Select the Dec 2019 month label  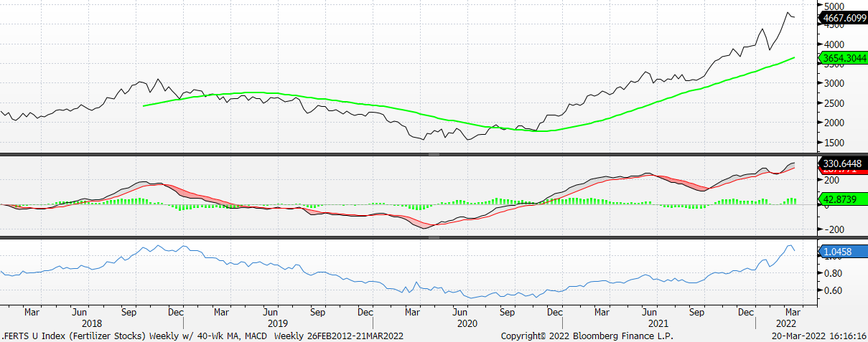point(365,313)
